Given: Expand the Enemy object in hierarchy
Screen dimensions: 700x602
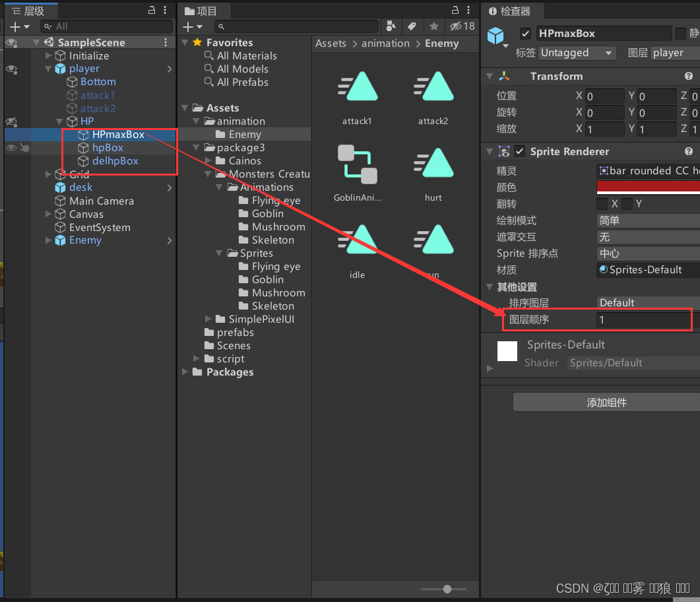Looking at the screenshot, I should click(x=48, y=240).
